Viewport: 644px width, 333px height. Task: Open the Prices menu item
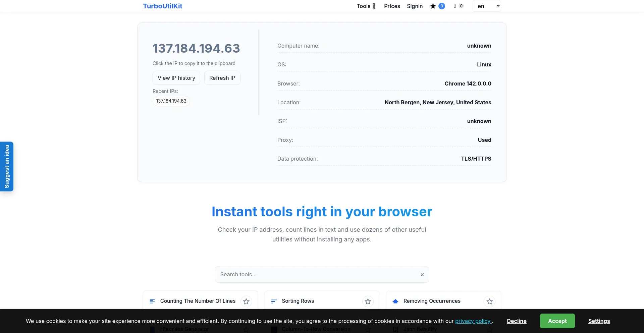click(392, 6)
